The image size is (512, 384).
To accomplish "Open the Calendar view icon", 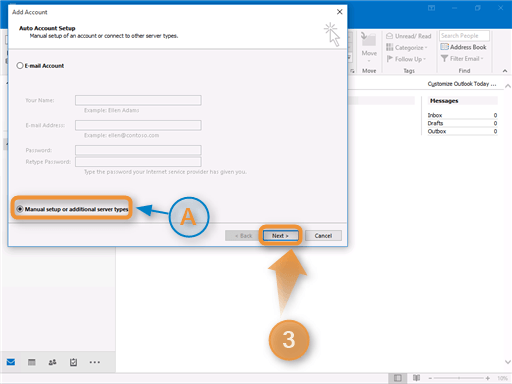I will 32,362.
